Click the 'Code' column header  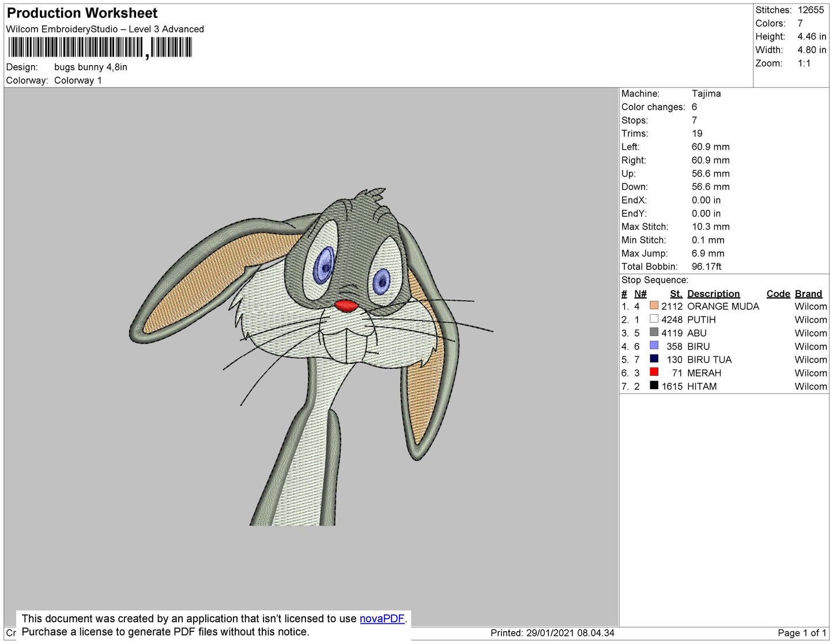pyautogui.click(x=778, y=293)
